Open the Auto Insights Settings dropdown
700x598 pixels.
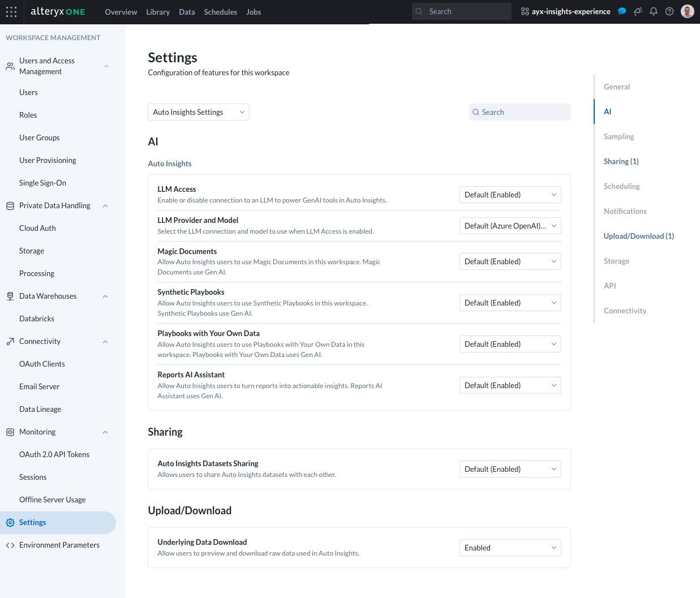198,112
